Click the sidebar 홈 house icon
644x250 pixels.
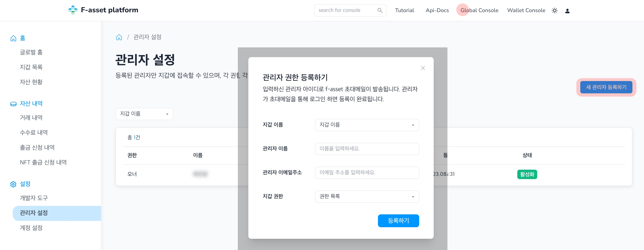pyautogui.click(x=13, y=38)
